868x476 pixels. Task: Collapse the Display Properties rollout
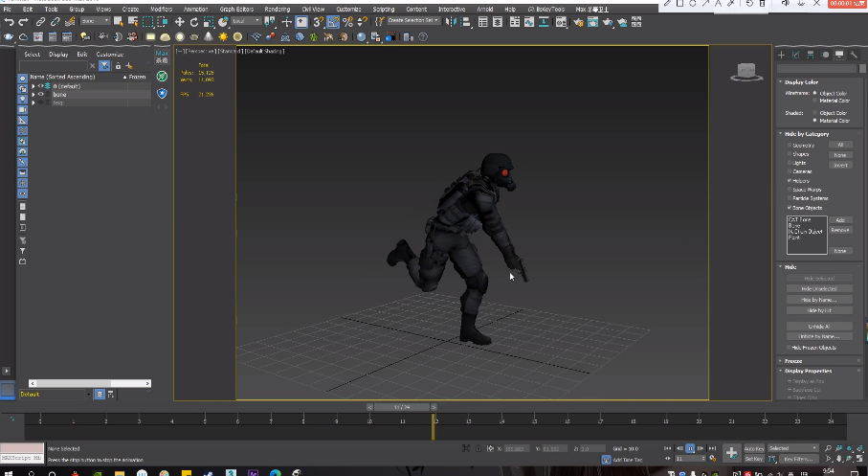[x=809, y=372]
